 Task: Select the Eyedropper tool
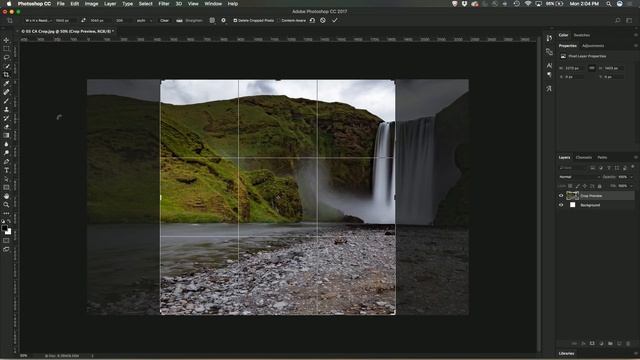point(6,84)
